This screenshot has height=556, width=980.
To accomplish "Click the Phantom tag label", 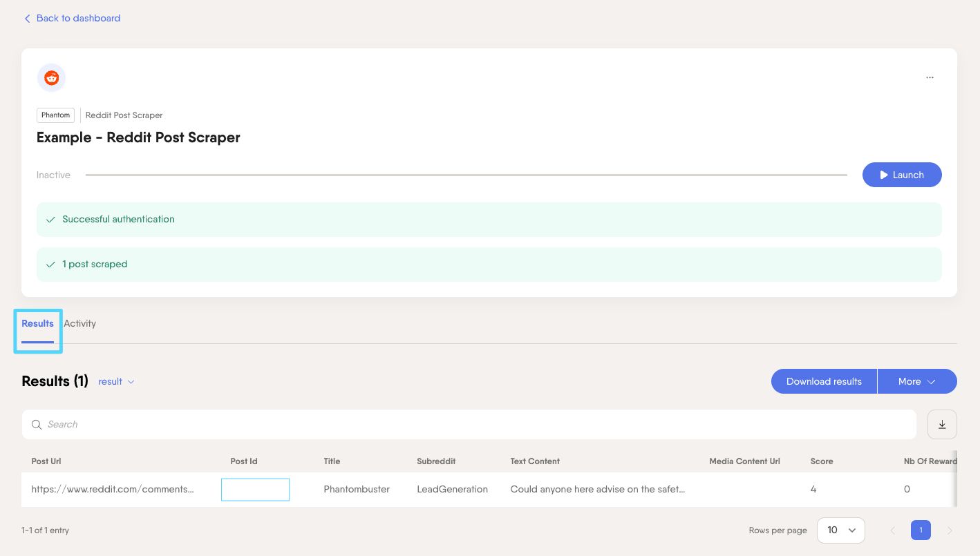I will pyautogui.click(x=55, y=115).
